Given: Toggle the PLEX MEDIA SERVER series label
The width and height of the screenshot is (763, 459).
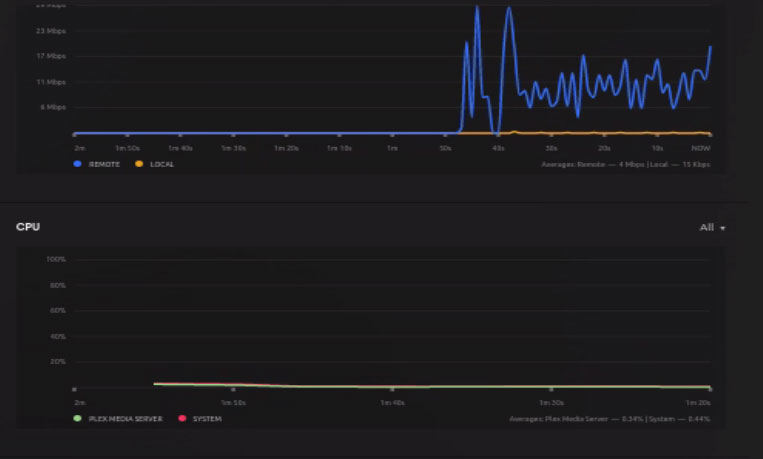Looking at the screenshot, I should coord(126,419).
